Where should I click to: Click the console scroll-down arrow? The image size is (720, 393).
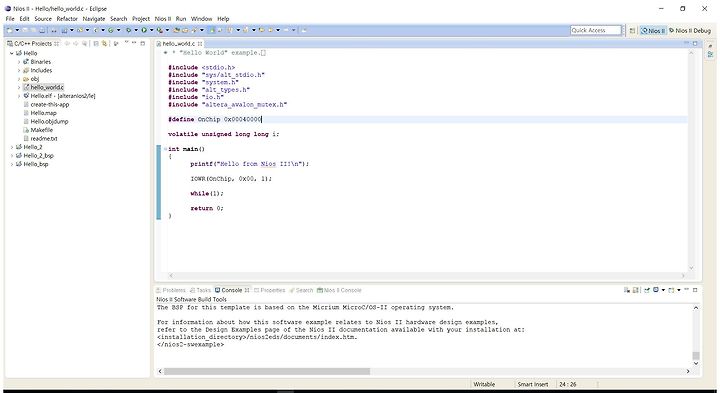(696, 363)
